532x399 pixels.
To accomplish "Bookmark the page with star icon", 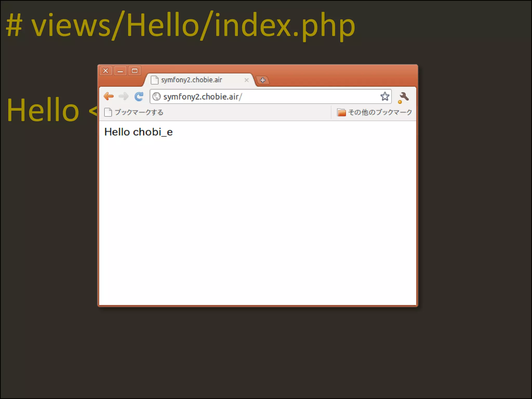I will pyautogui.click(x=385, y=96).
